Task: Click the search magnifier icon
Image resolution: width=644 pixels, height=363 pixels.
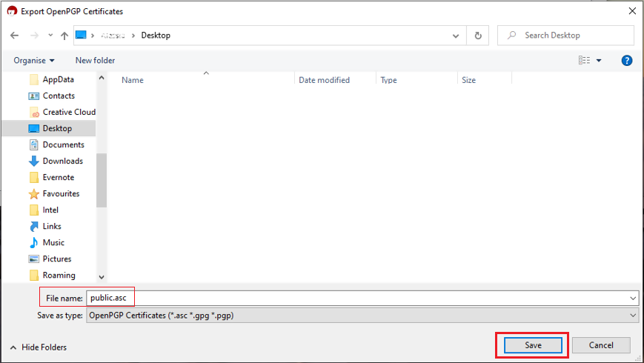Action: point(512,36)
